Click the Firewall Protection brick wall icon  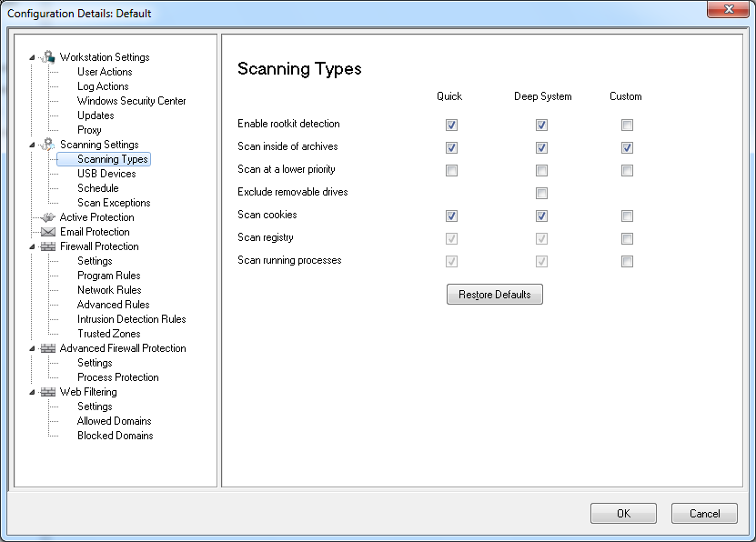coord(49,246)
